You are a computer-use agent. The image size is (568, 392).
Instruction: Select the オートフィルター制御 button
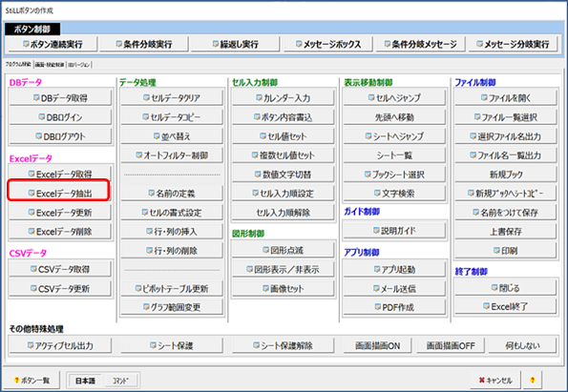172,155
